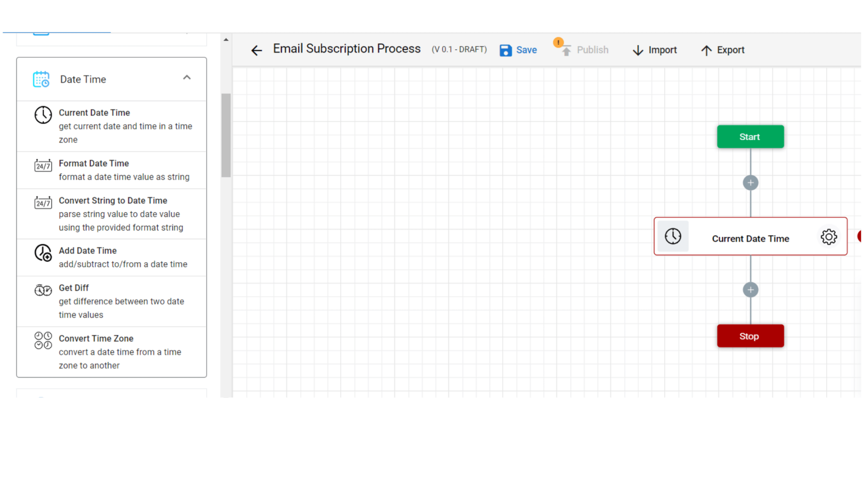The height and width of the screenshot is (488, 868).
Task: Click the Convert Time Zone four-clocks icon
Action: 43,341
